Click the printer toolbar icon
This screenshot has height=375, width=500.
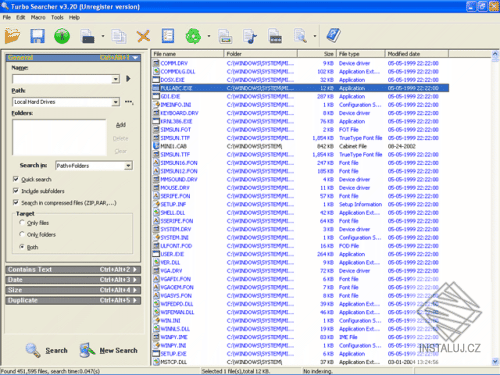87,36
